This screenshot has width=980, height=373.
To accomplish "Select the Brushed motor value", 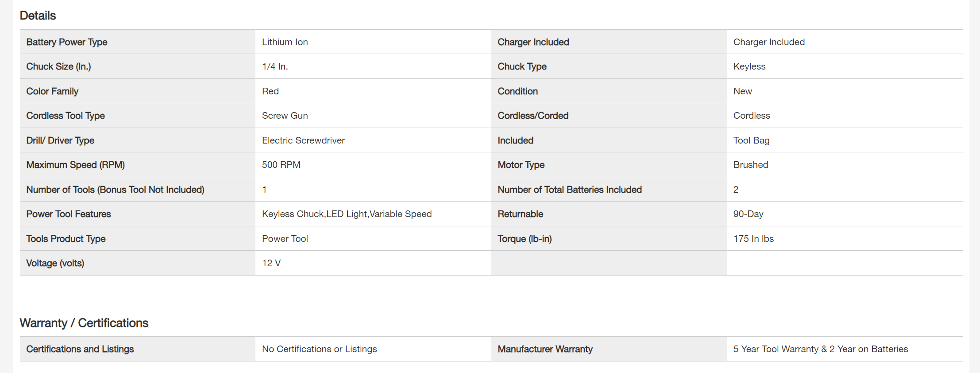I will click(x=750, y=165).
